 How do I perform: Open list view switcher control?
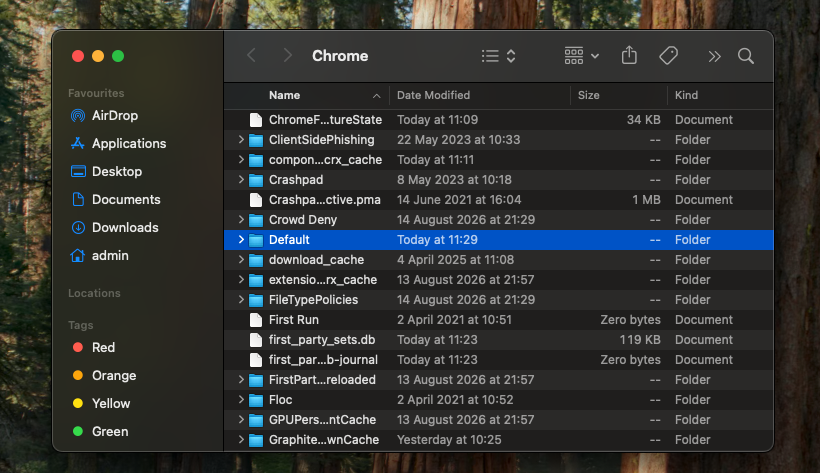click(499, 56)
